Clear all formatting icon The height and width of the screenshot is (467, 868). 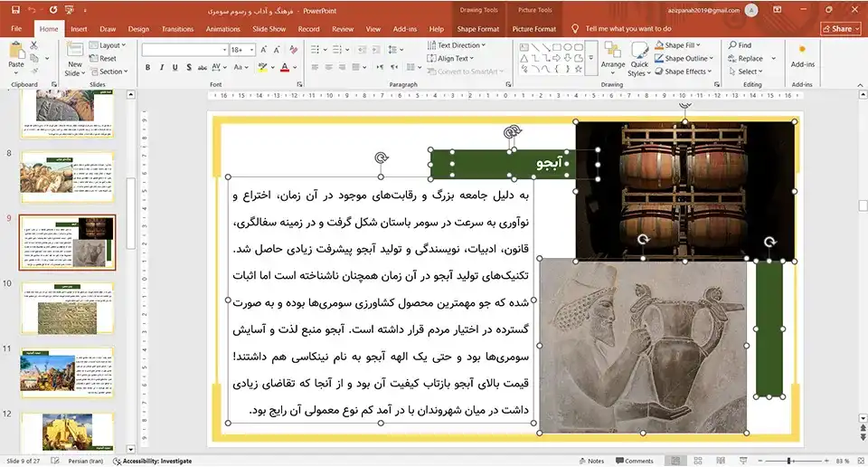click(x=293, y=49)
